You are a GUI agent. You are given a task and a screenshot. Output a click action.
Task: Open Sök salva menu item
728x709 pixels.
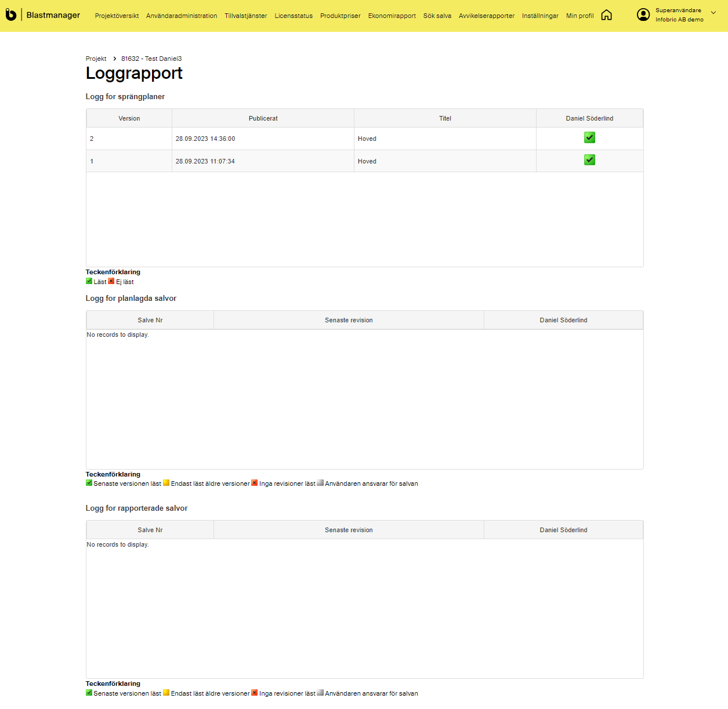tap(437, 16)
